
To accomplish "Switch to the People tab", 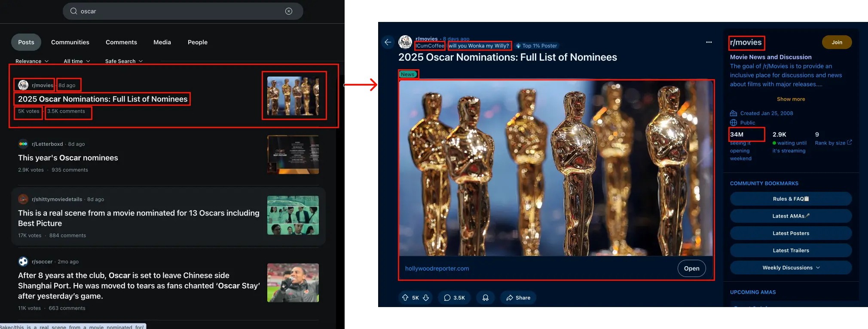I will [x=198, y=42].
